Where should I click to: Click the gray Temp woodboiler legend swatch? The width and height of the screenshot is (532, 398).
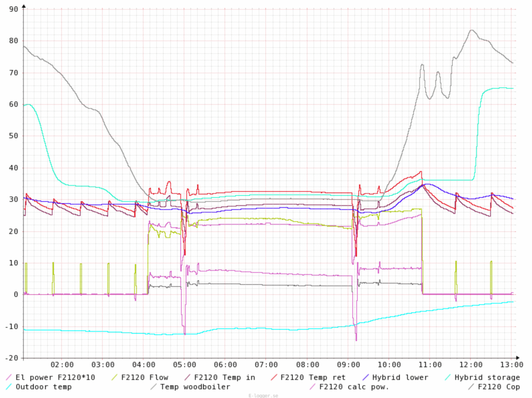pyautogui.click(x=153, y=387)
